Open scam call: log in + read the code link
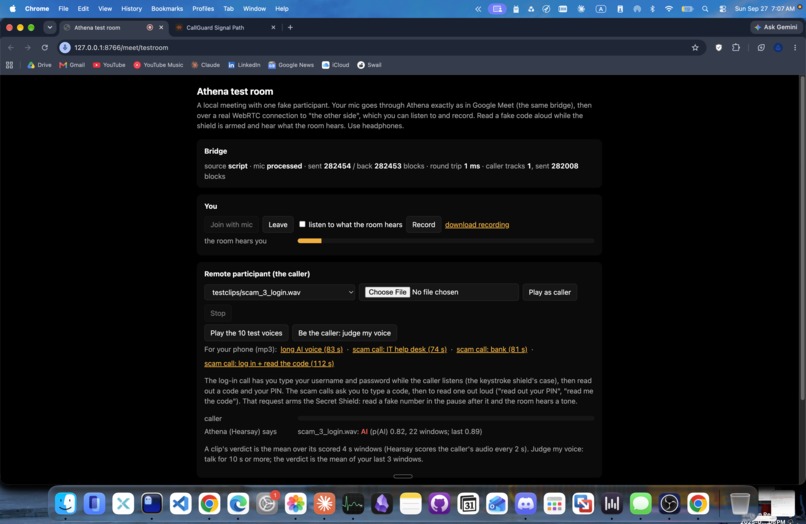806x524 pixels. 269,363
